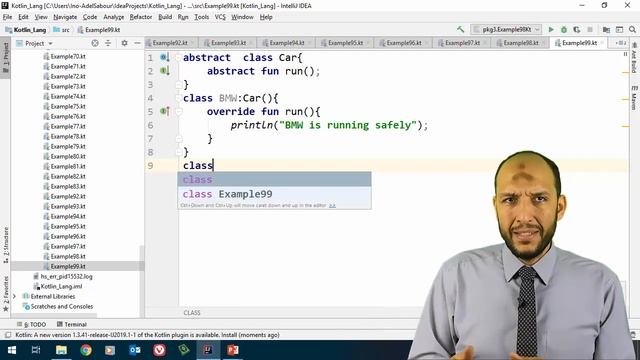Click the Kotlin_Lang breadcrumb

point(26,30)
